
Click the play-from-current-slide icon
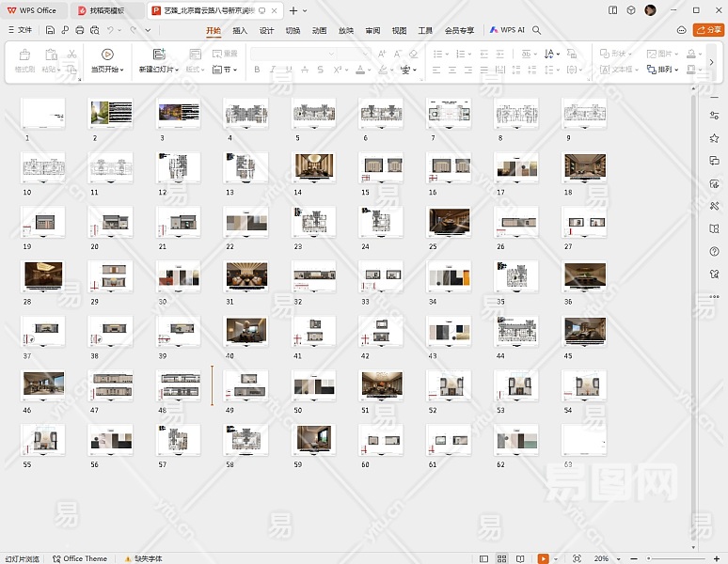107,55
